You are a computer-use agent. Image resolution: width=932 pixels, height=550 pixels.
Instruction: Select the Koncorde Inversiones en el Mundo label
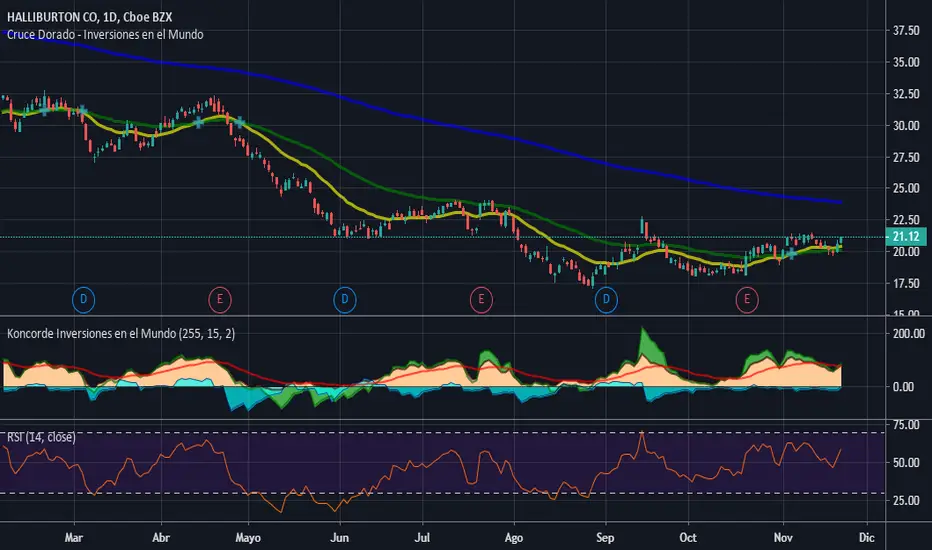(x=121, y=334)
